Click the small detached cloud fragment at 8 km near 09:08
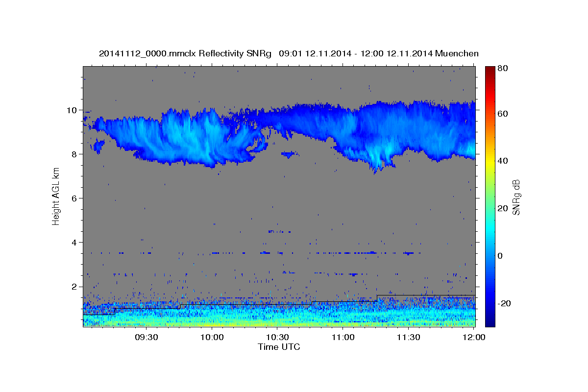This screenshot has height=392, width=588. coord(98,146)
